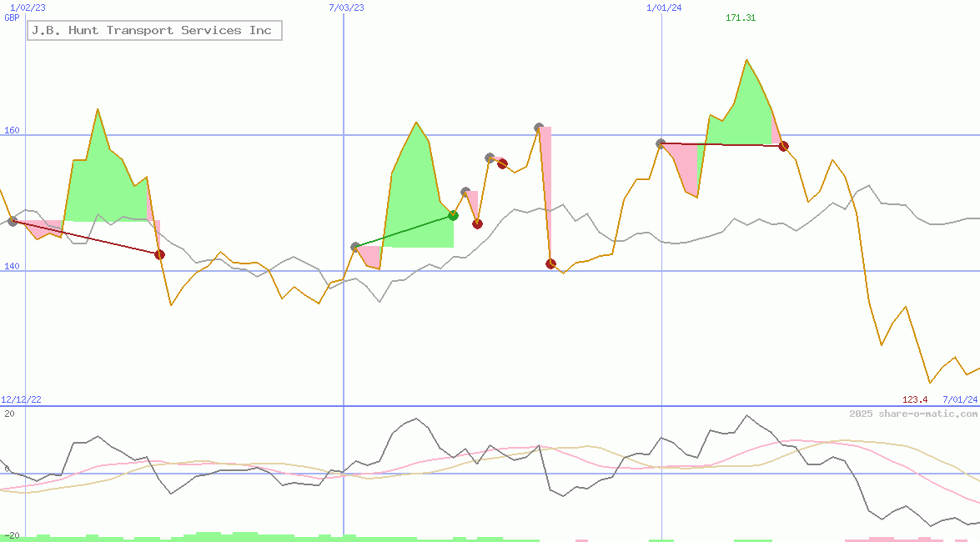980x542 pixels.
Task: Select the gray marker on the 1/01/24 vertical line
Action: [x=661, y=143]
